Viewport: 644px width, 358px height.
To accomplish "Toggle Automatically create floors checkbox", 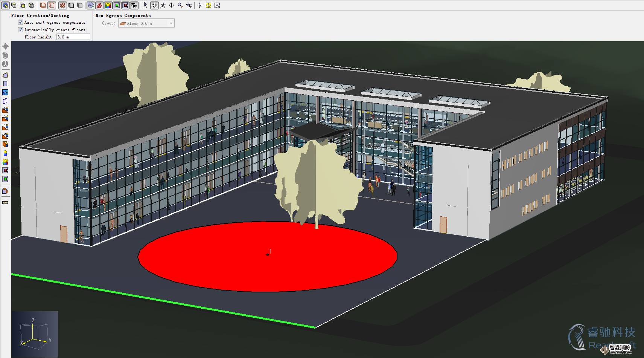I will 21,30.
